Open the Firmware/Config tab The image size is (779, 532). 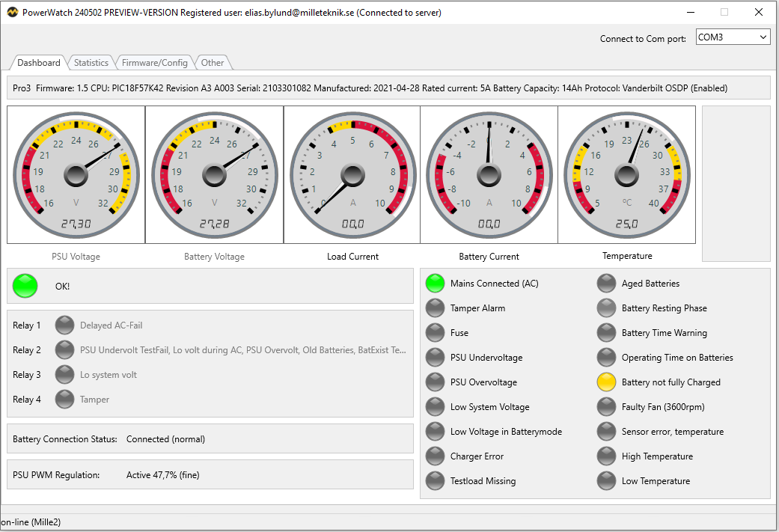pos(155,63)
